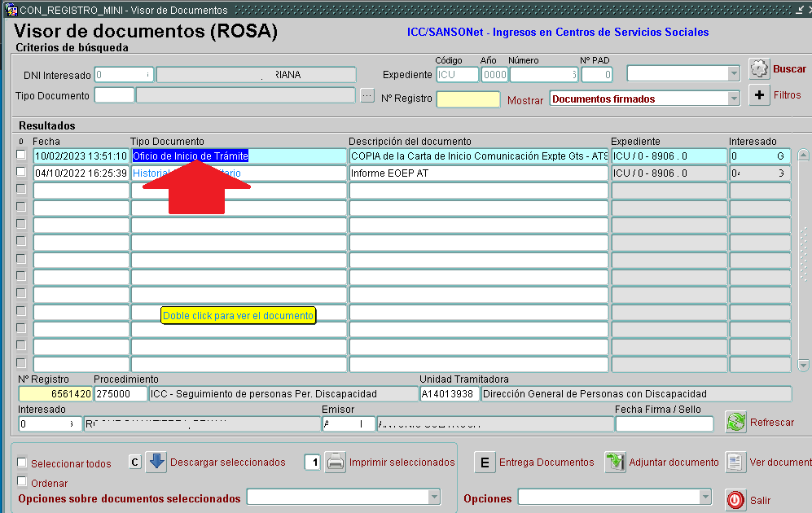Select the Oficio de Inicio de Trámite entry

click(x=191, y=156)
